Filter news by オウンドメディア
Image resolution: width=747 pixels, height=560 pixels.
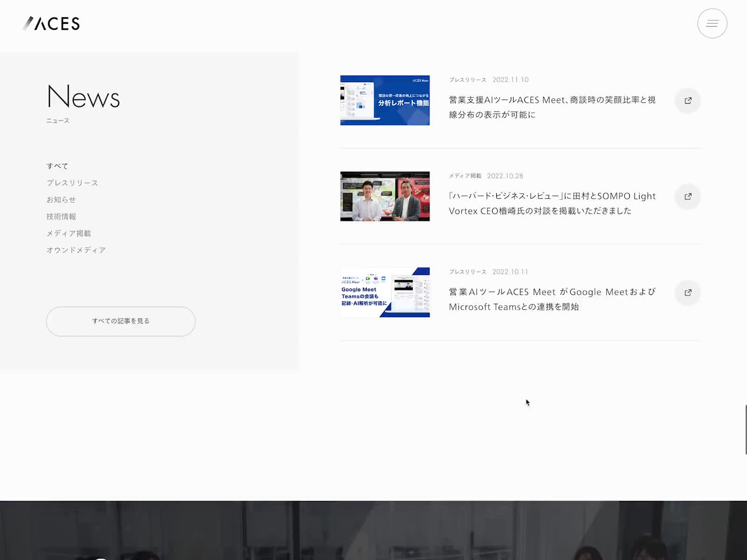click(76, 250)
